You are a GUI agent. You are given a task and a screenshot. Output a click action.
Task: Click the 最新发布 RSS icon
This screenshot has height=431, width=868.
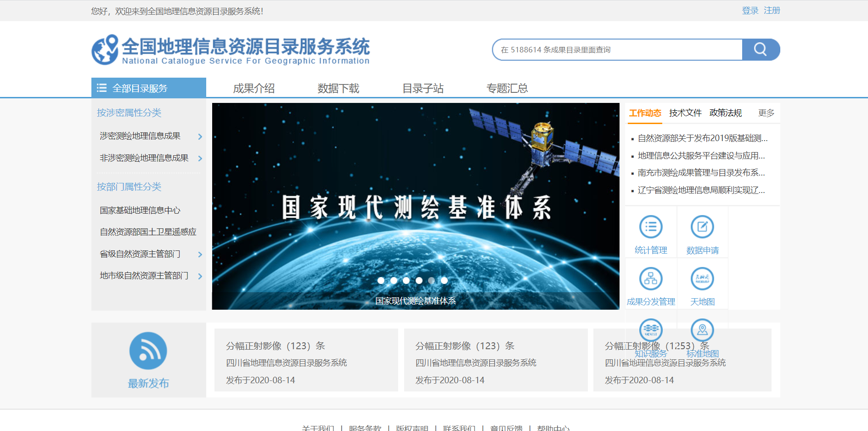click(x=148, y=351)
